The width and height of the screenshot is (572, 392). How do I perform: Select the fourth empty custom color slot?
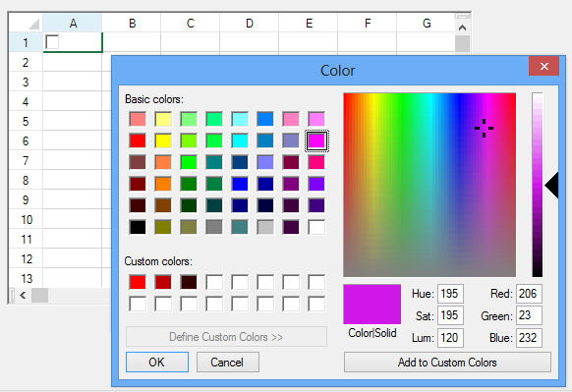(214, 282)
